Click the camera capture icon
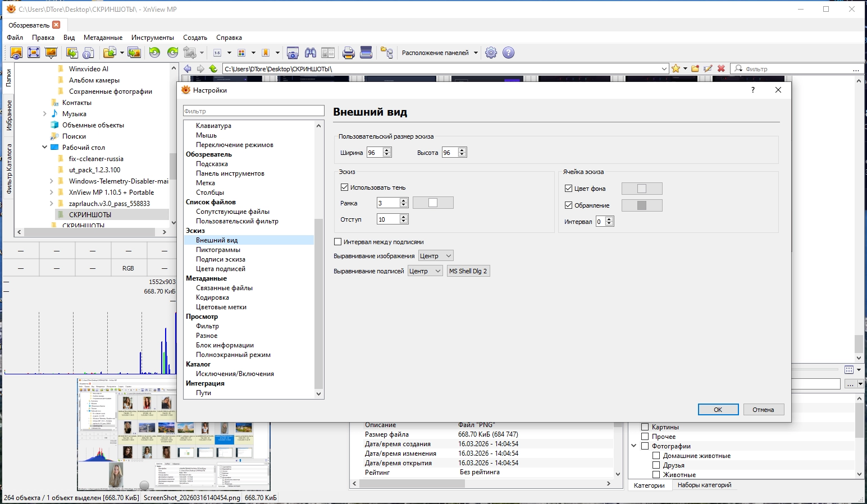Viewport: 867px width, 504px height. tap(293, 53)
